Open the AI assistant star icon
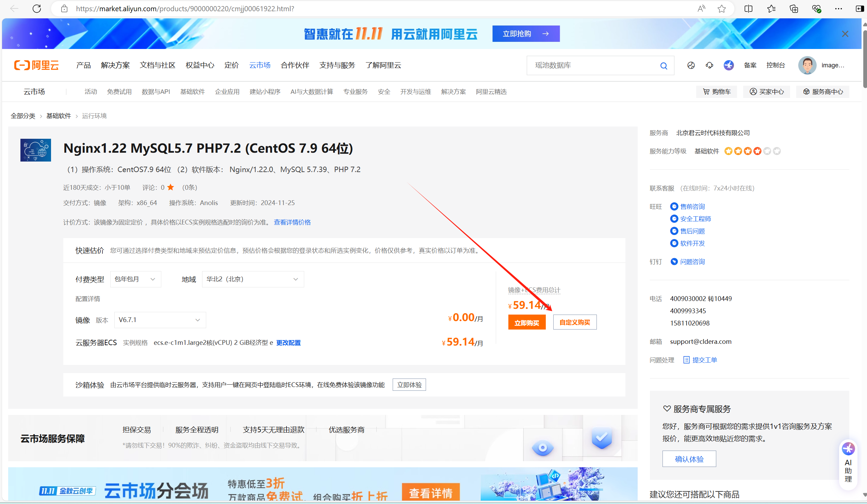 tap(729, 65)
